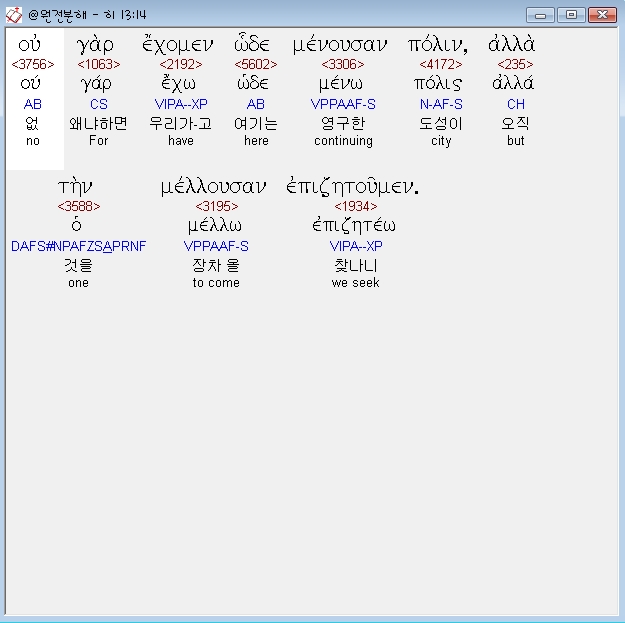Click Korean gloss 장차 올
Screen dimensions: 625x623
216,265
